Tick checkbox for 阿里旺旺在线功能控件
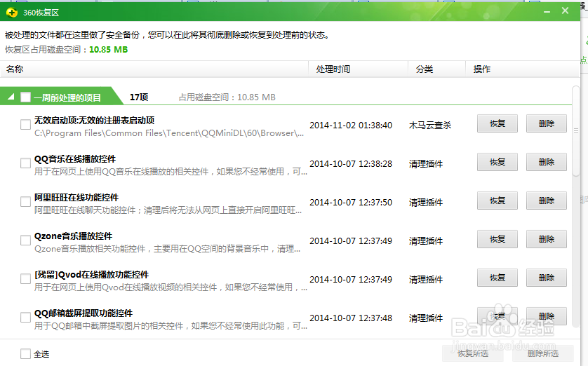This screenshot has width=588, height=366. coord(25,201)
